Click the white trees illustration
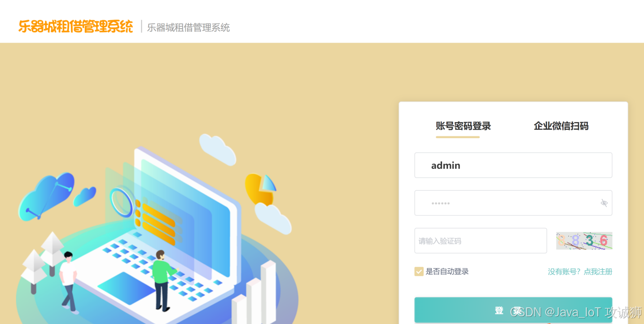 click(43, 261)
